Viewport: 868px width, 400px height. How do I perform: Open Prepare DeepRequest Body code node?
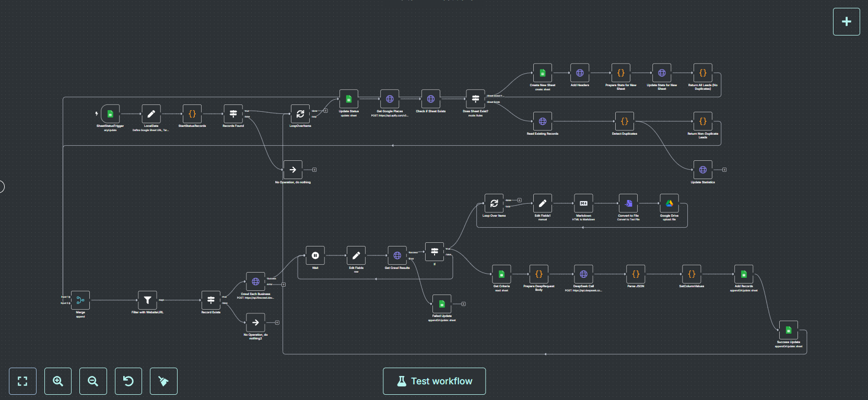539,274
